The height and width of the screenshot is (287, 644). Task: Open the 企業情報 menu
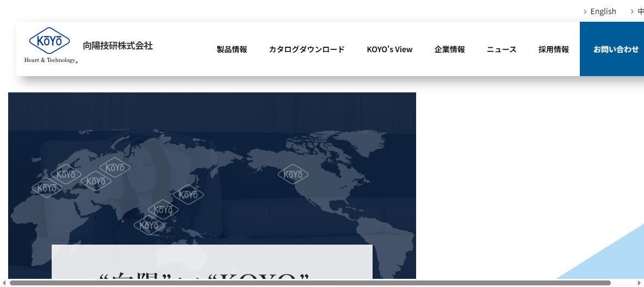(450, 49)
